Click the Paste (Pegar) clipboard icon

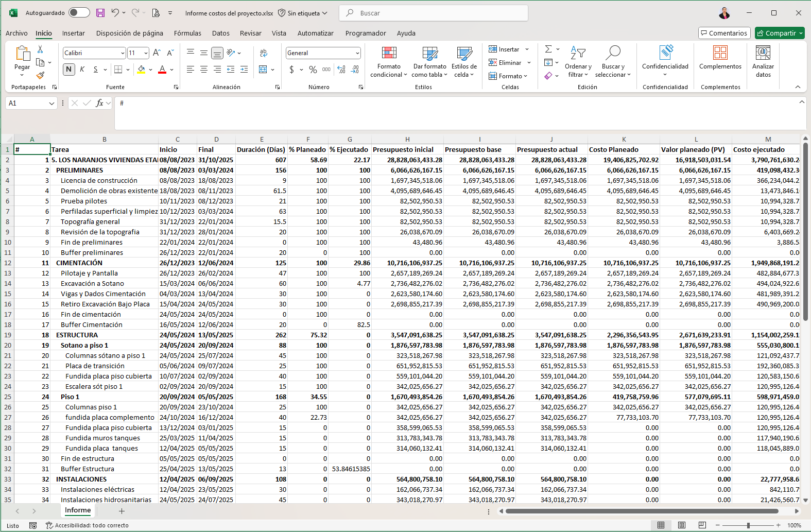pos(22,53)
